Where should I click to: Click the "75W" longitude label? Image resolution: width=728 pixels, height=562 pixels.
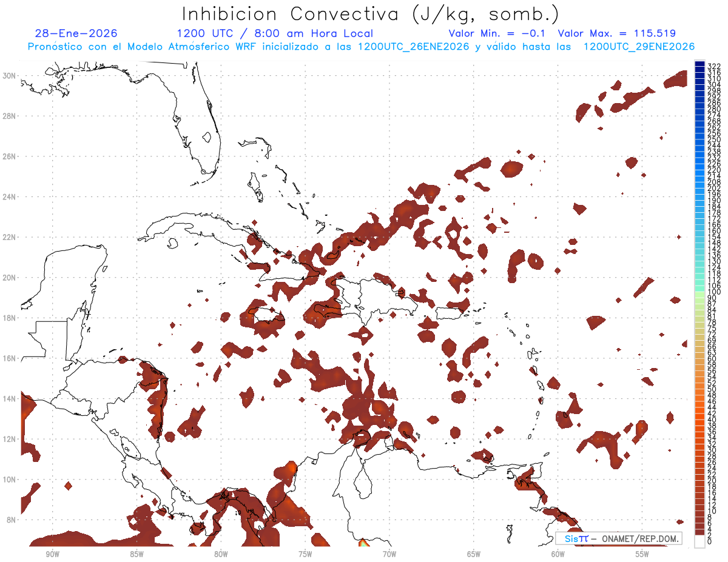coord(305,554)
